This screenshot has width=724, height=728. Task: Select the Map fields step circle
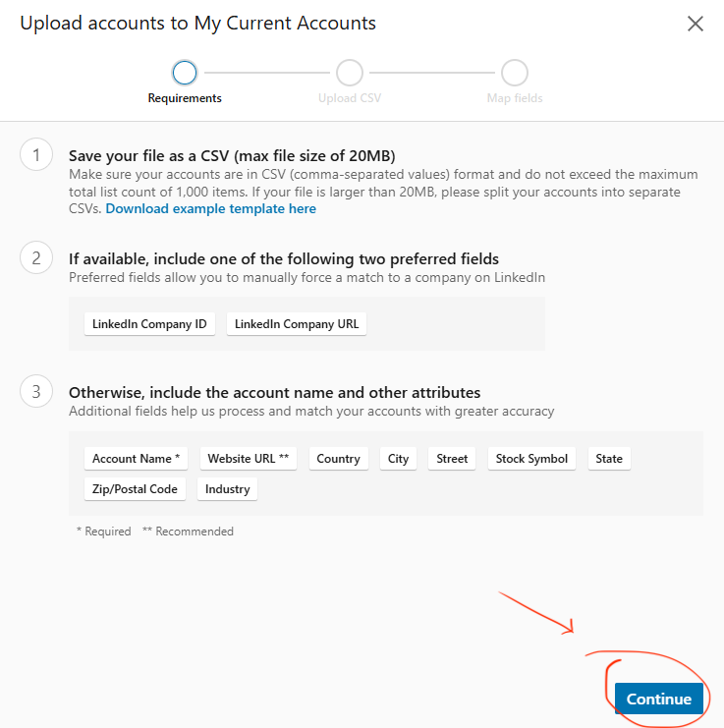coord(514,73)
